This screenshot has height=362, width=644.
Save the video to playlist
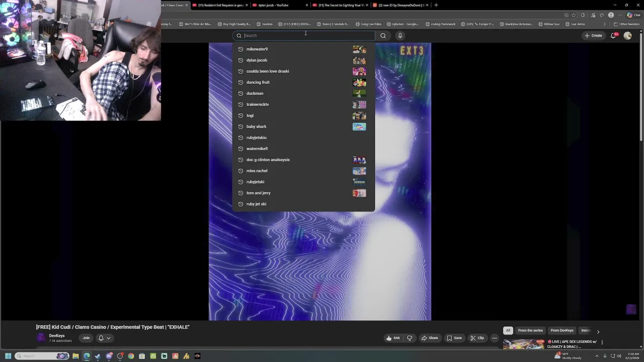pos(454,338)
